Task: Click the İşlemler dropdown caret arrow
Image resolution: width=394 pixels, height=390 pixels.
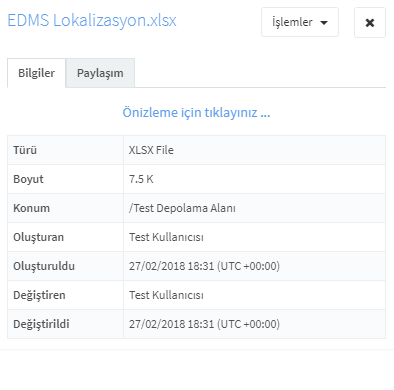Action: (324, 23)
